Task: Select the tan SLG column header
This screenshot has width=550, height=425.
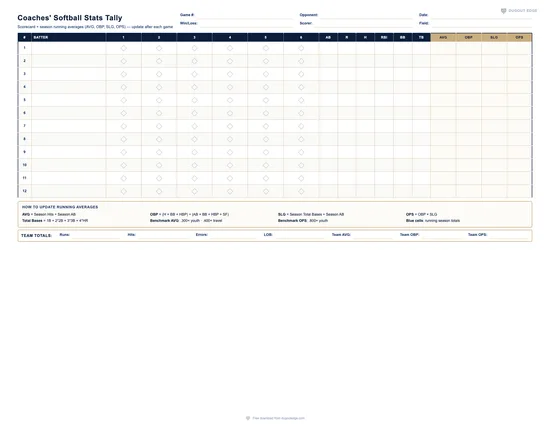Action: [x=494, y=37]
